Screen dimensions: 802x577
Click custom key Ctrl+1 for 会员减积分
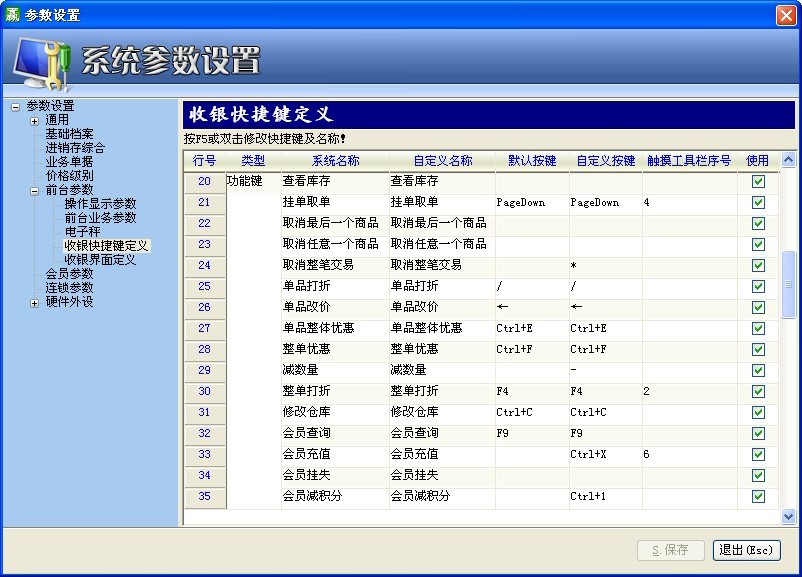[606, 496]
